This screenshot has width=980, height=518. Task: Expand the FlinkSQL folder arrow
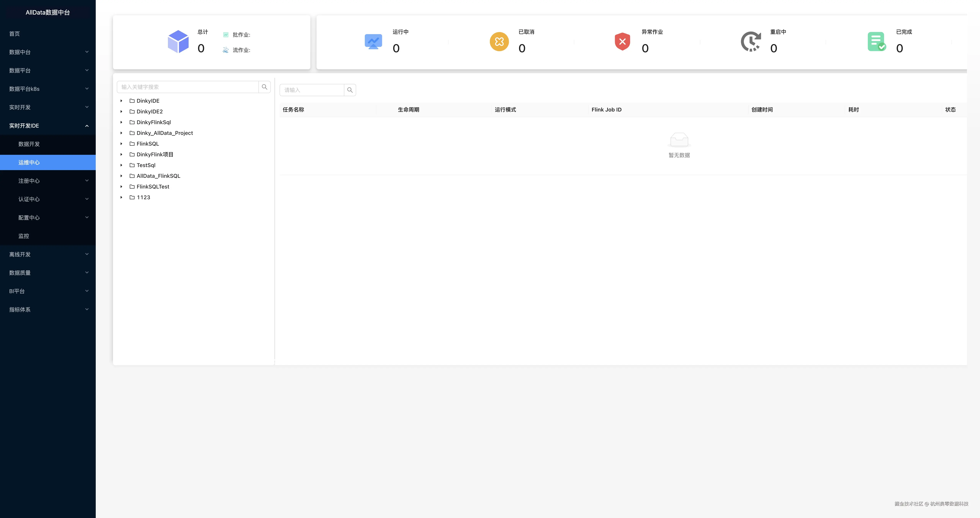point(121,144)
